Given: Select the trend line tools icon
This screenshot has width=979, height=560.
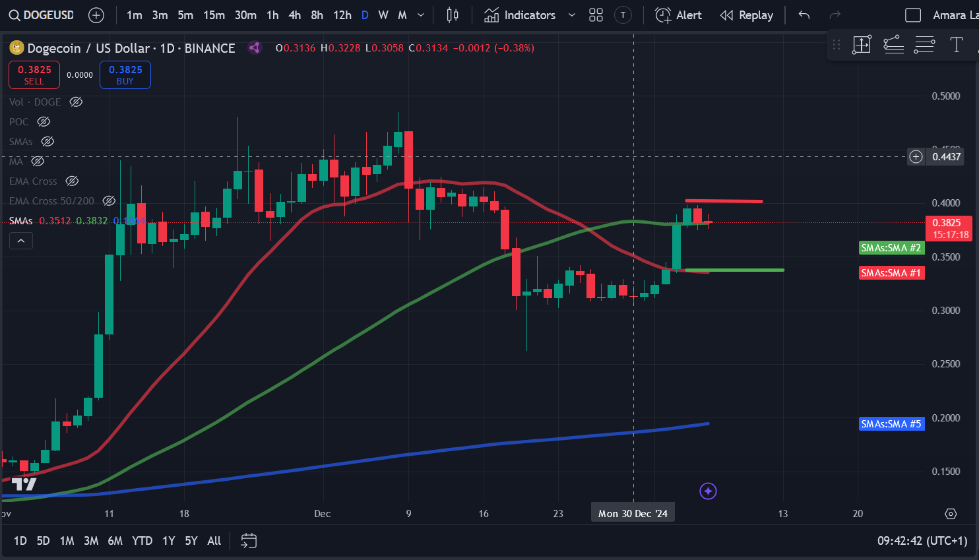Looking at the screenshot, I should [x=893, y=45].
